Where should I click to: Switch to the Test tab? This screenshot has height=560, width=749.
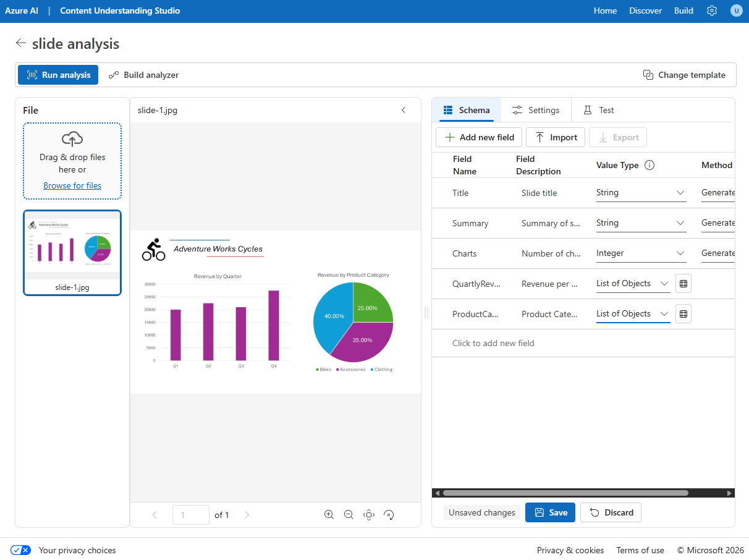(x=598, y=109)
